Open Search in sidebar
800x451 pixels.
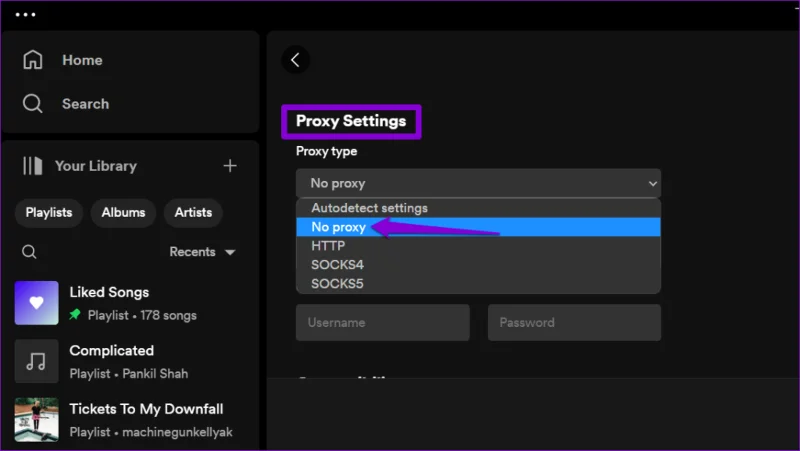pyautogui.click(x=85, y=104)
